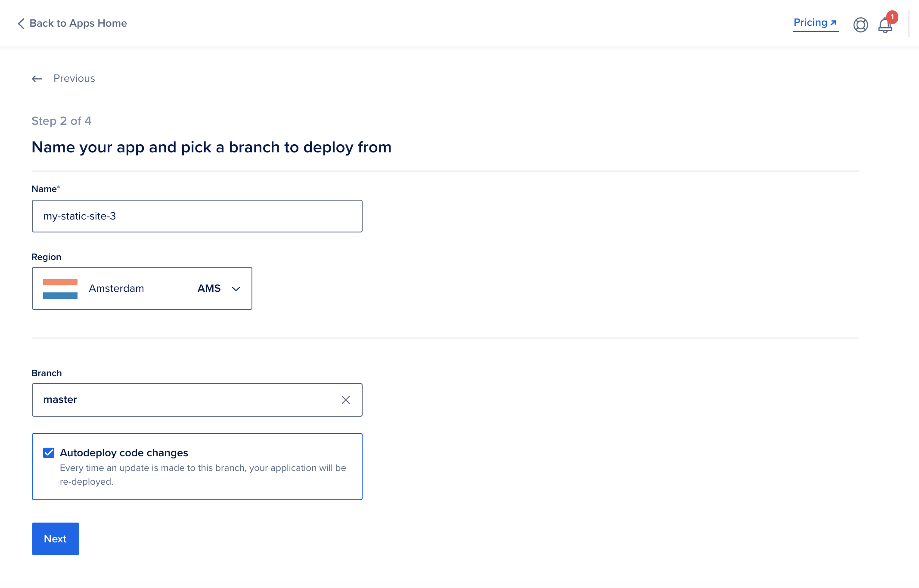Viewport: 919px width, 588px height.
Task: Click the Name field containing my-static-site-3
Action: [x=197, y=216]
